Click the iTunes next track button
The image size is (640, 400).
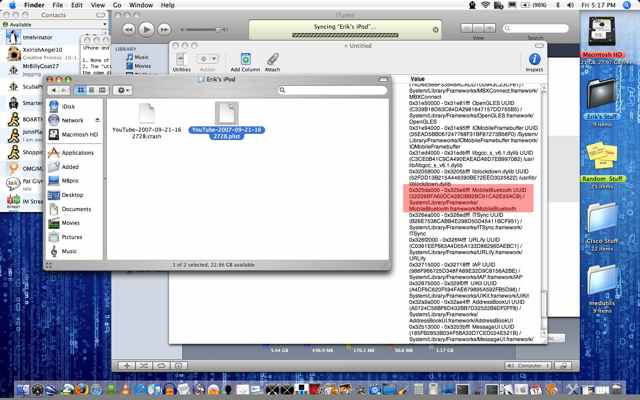[x=164, y=29]
